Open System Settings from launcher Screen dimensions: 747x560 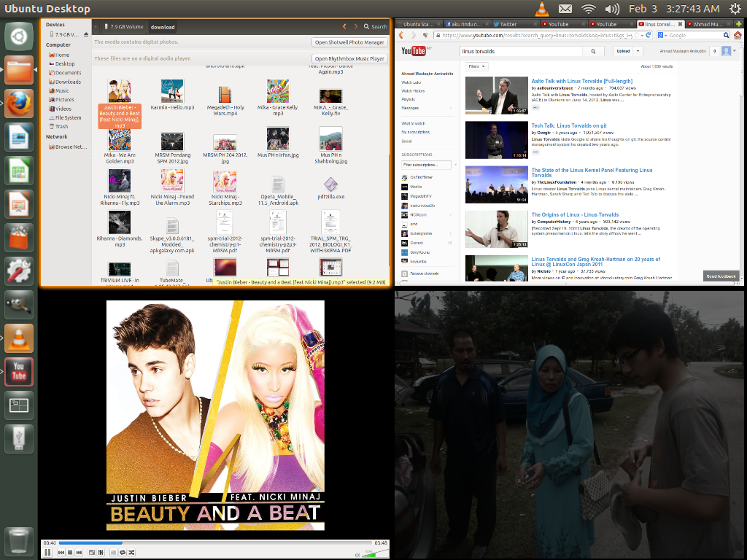coord(18,271)
